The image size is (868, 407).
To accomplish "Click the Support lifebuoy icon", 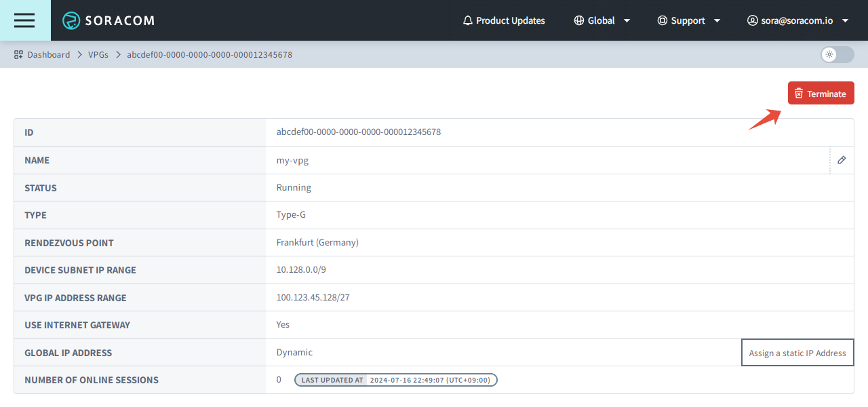I will 663,20.
